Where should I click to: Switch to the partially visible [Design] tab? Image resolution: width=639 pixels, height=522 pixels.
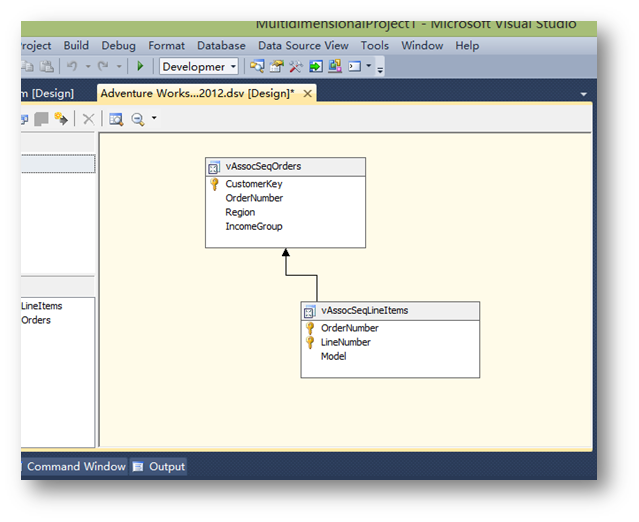[48, 93]
